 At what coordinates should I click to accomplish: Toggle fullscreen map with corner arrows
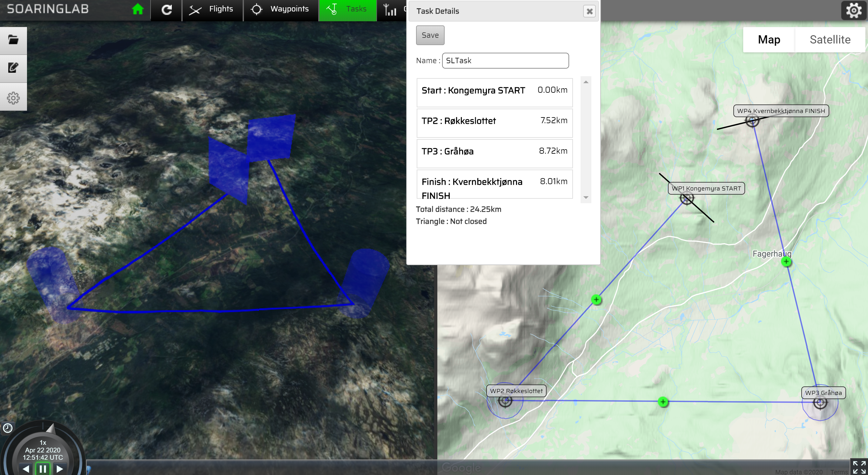tap(859, 467)
